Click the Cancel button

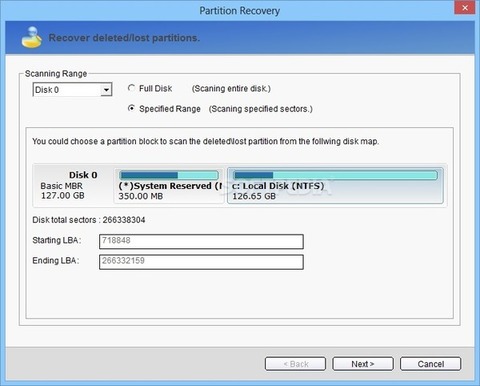430,364
